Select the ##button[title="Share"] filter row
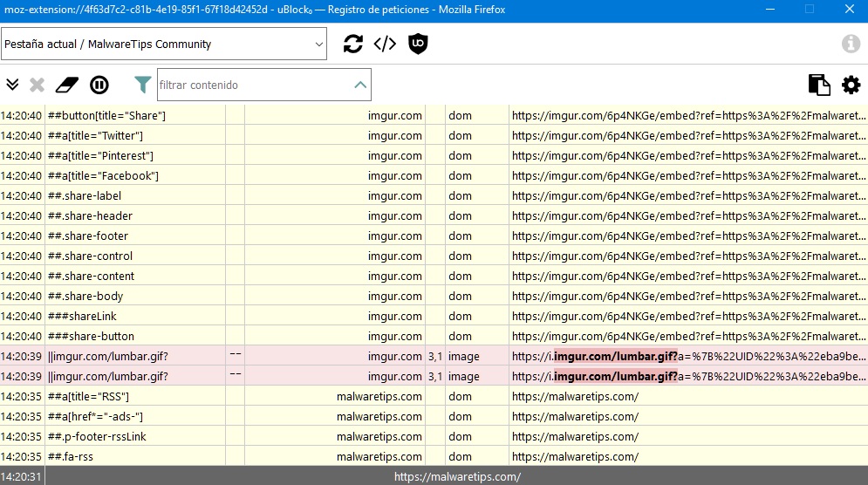This screenshot has height=485, width=868. coord(106,116)
